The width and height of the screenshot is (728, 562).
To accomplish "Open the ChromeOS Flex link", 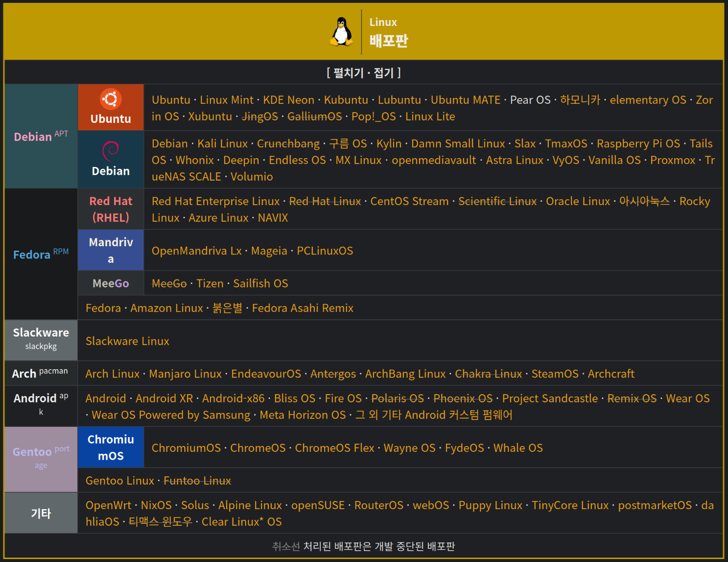I will (334, 448).
